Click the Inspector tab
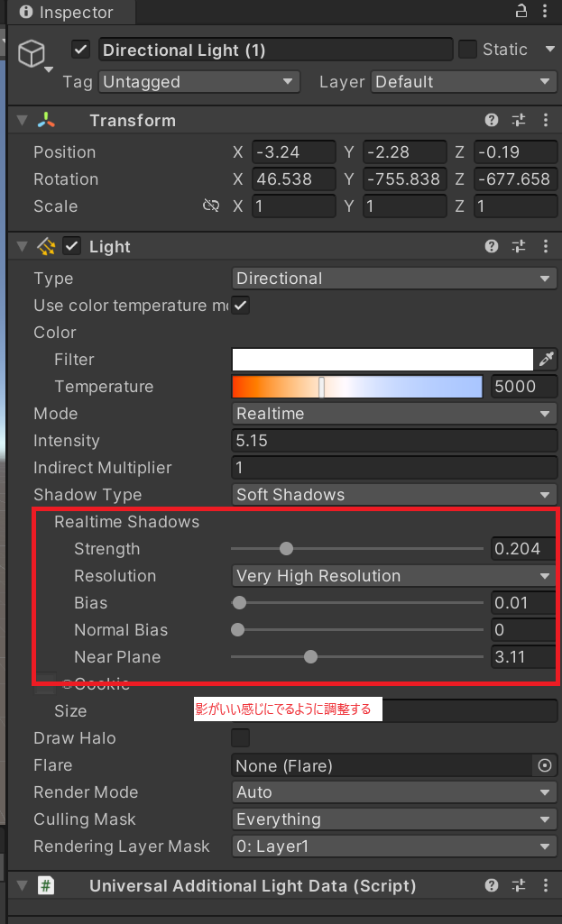This screenshot has height=924, width=562. click(61, 12)
